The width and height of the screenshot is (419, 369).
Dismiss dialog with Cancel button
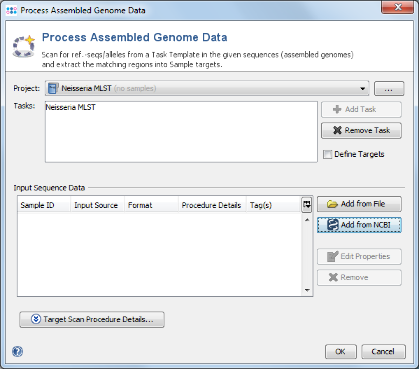[384, 352]
